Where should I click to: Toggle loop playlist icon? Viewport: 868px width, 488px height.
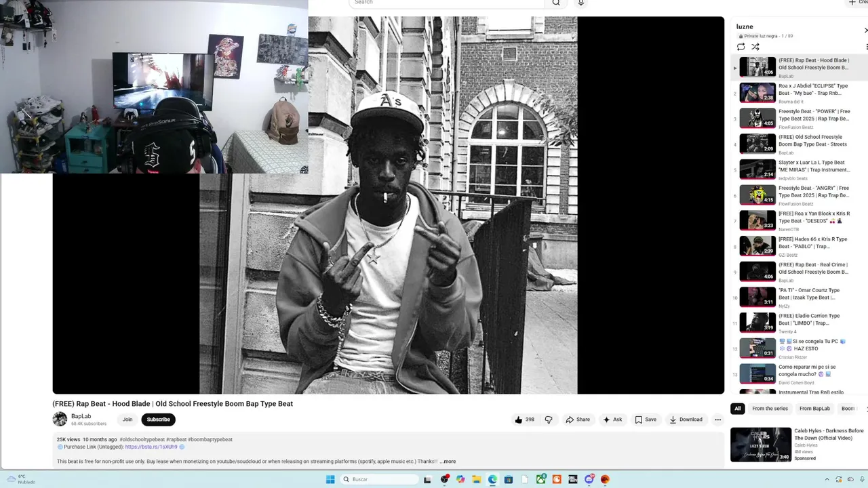[x=741, y=47]
